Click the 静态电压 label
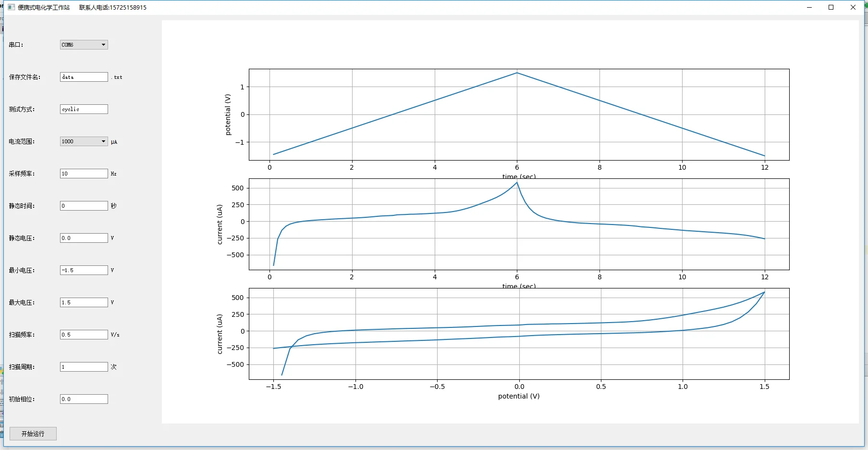868x450 pixels. 22,238
